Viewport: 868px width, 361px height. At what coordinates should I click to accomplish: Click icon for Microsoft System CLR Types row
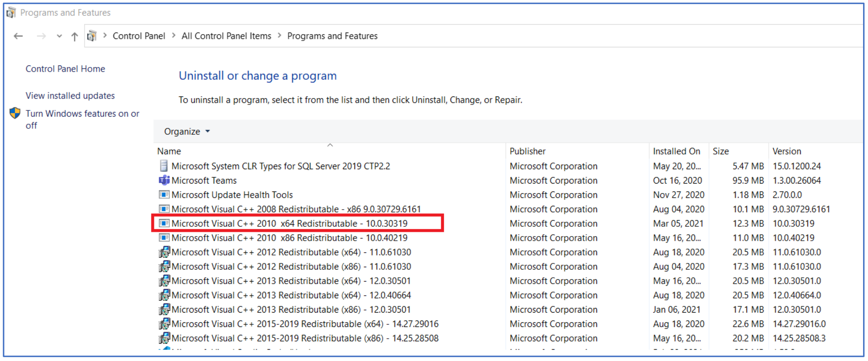click(164, 166)
